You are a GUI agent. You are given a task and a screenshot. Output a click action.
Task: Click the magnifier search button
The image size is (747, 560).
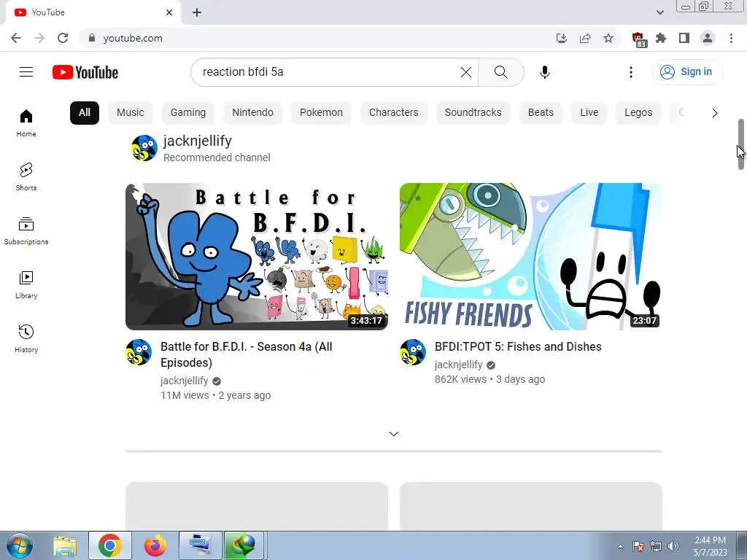point(500,72)
